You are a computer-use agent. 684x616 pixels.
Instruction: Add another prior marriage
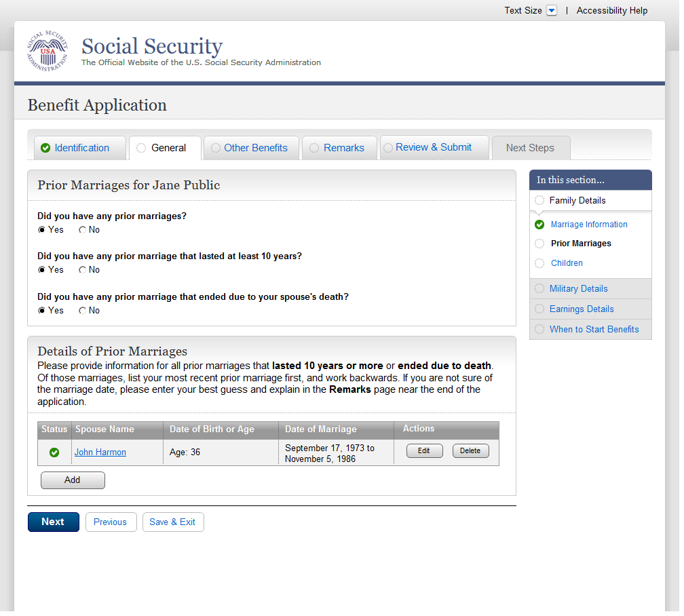coord(73,481)
